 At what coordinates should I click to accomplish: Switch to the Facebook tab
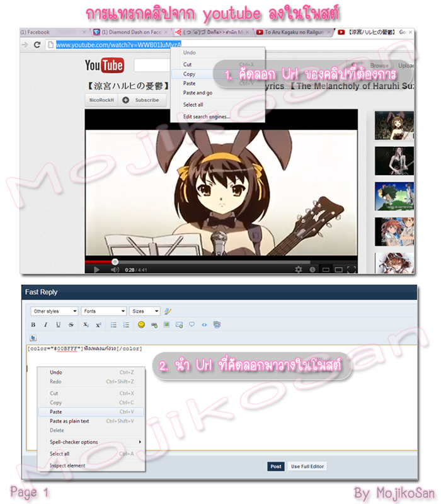tap(53, 32)
